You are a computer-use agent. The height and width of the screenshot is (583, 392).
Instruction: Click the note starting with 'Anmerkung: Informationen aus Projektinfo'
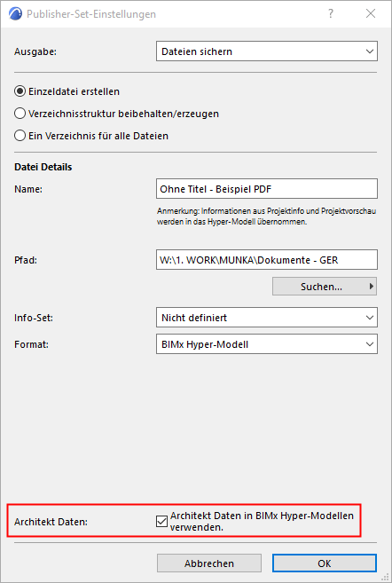pos(266,217)
